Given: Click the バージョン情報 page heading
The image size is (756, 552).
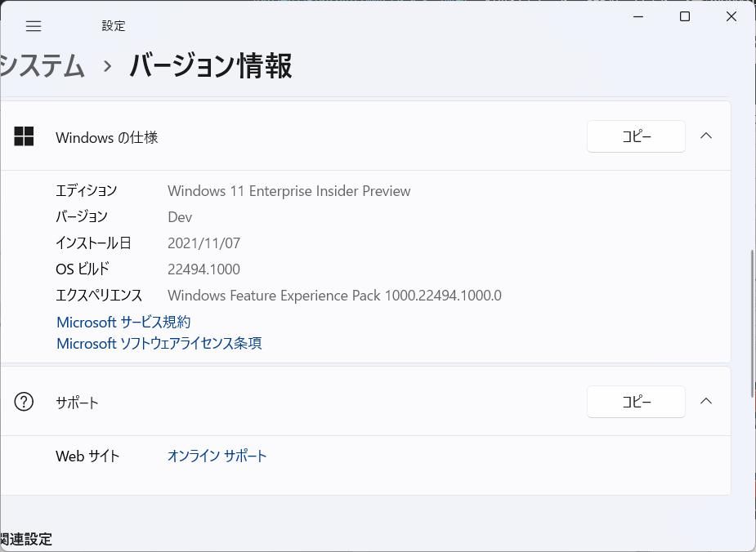Looking at the screenshot, I should (x=210, y=66).
